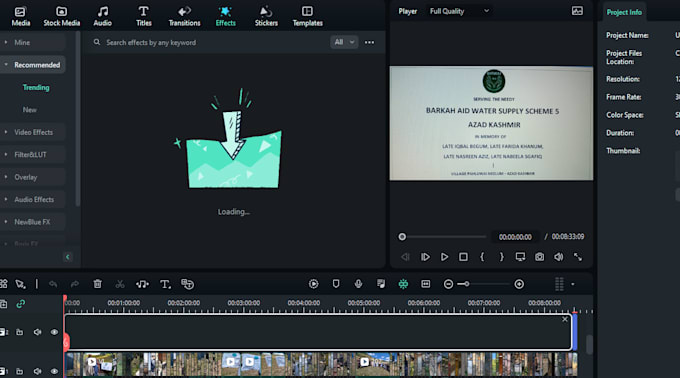680x378 pixels.
Task: Select New effects subcategory
Action: point(29,110)
